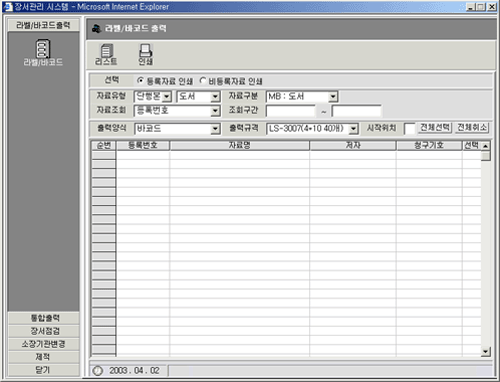Expand the 단행본 자료유형 dropdown
This screenshot has width=500, height=382.
pyautogui.click(x=167, y=97)
